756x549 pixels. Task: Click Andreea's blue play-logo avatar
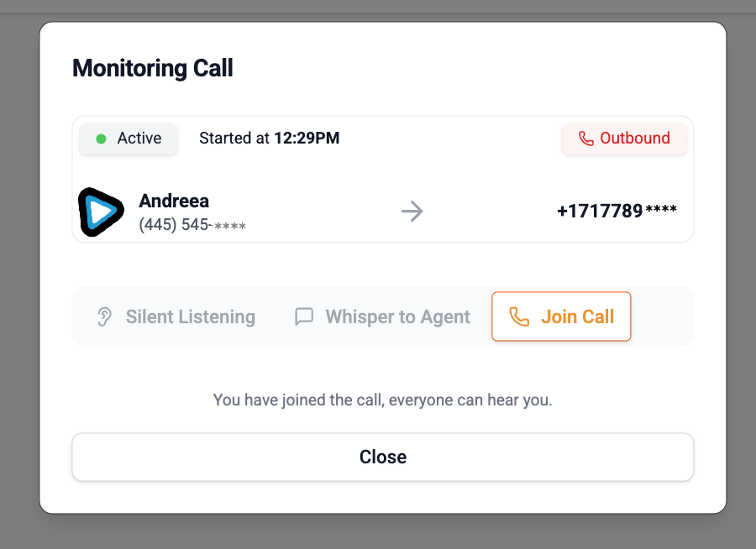click(100, 212)
